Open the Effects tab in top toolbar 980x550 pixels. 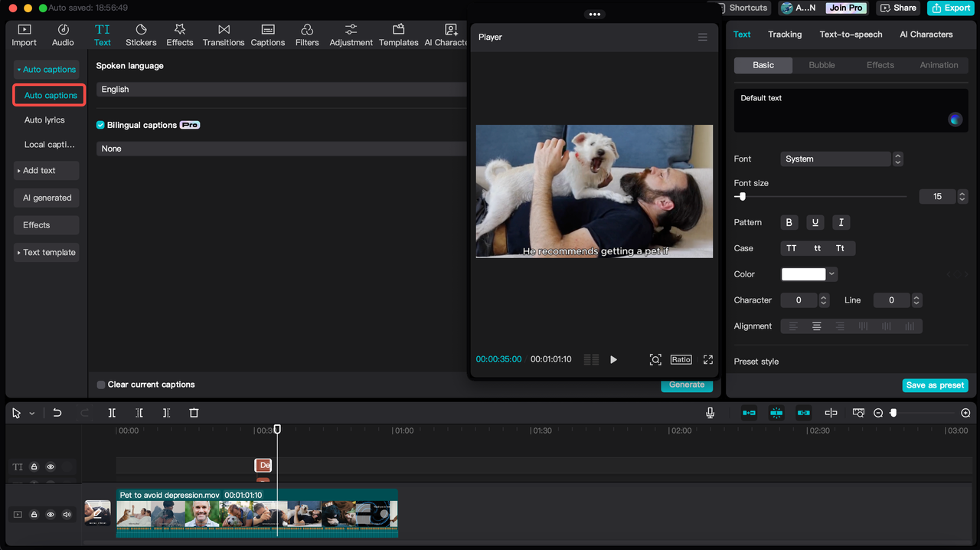coord(180,34)
